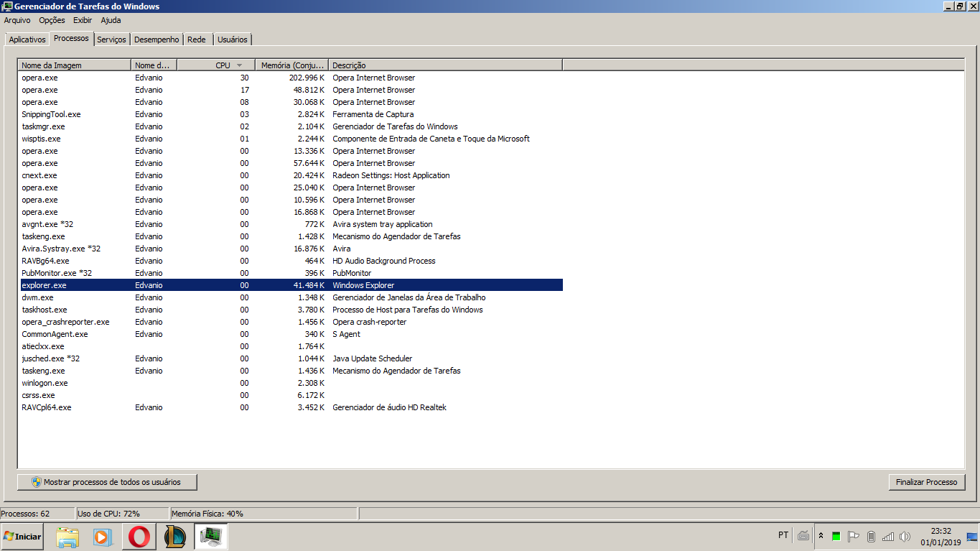The height and width of the screenshot is (551, 980).
Task: Select the Task Manager taskbar icon
Action: (211, 536)
